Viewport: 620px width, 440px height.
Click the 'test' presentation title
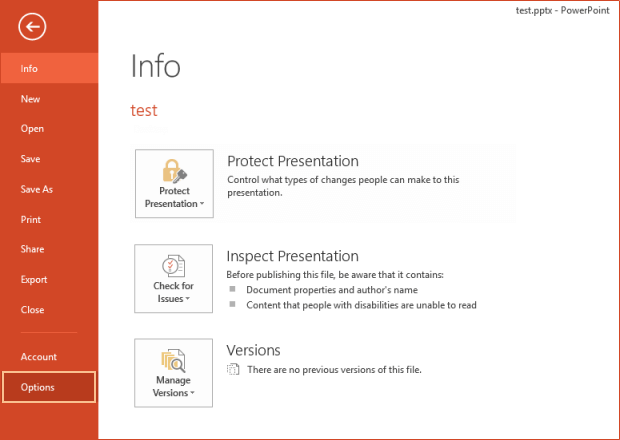coord(144,111)
